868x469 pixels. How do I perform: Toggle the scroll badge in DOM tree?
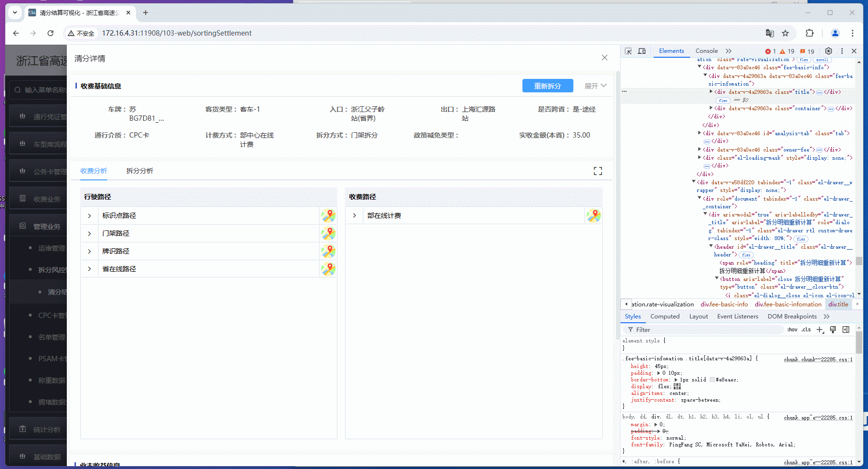point(822,60)
